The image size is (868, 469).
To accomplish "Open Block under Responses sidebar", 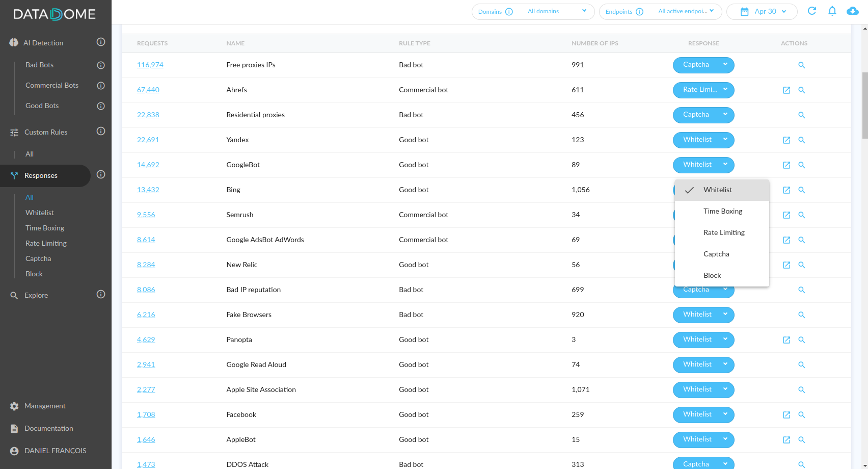I will (34, 274).
